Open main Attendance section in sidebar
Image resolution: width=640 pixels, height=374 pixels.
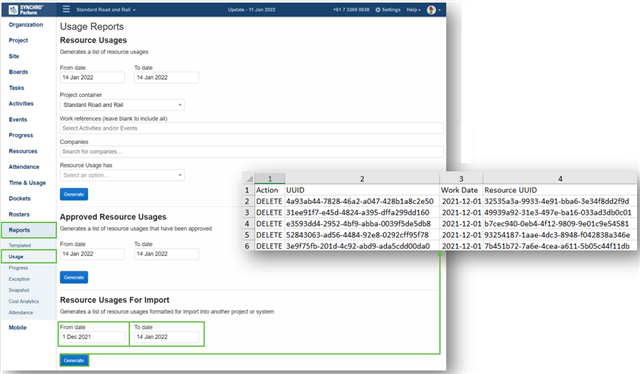pyautogui.click(x=24, y=167)
